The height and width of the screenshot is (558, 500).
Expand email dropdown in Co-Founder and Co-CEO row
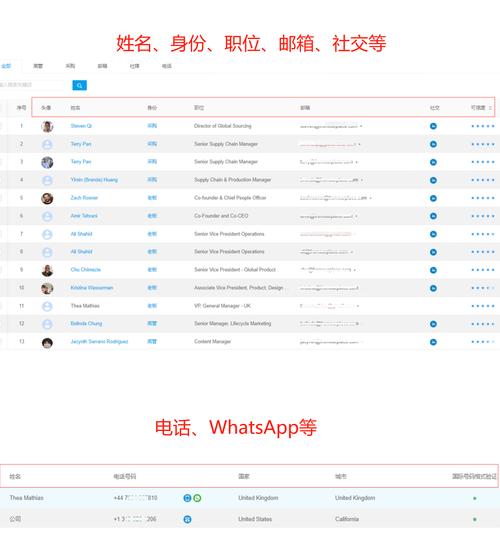click(x=356, y=216)
